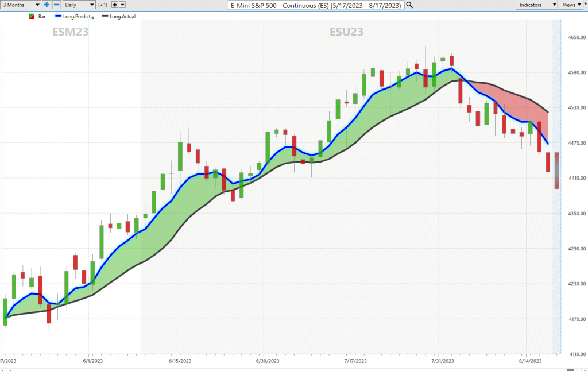Screen dimensions: 588x371
Task: Click the small dot beside Long.Predict
Action: tap(93, 18)
